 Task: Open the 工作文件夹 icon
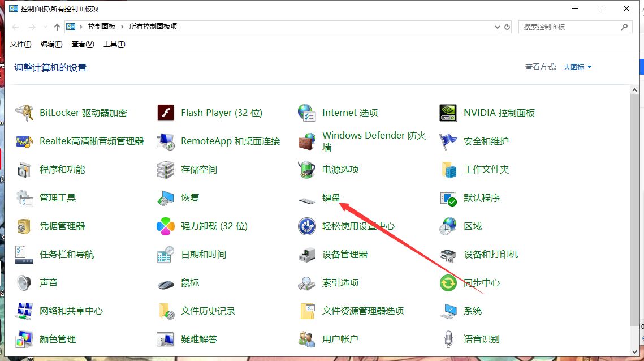448,169
